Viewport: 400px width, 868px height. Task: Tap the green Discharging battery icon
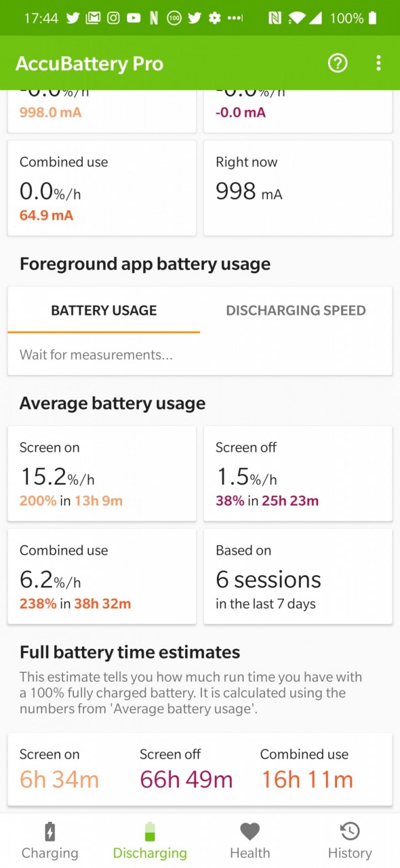click(x=150, y=831)
